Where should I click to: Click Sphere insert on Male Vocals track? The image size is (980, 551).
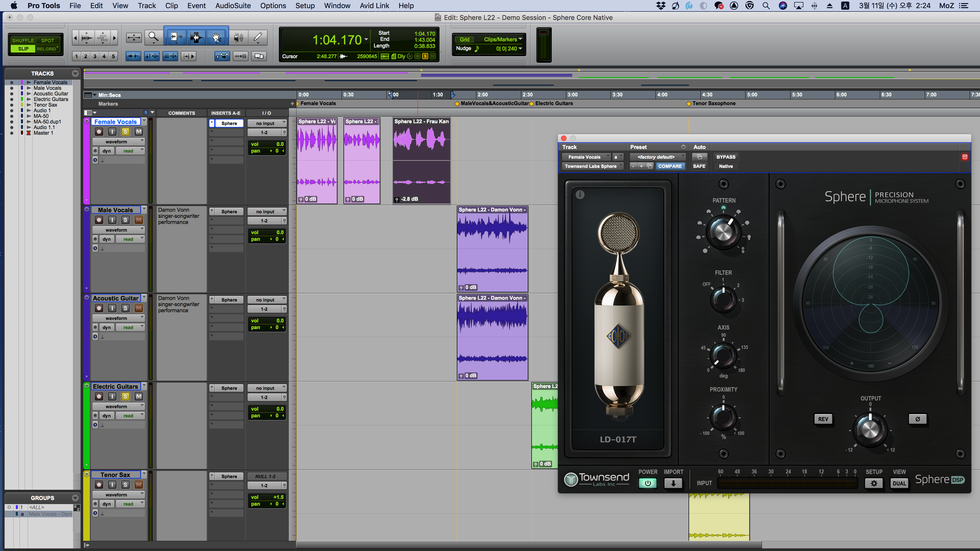[x=229, y=212]
